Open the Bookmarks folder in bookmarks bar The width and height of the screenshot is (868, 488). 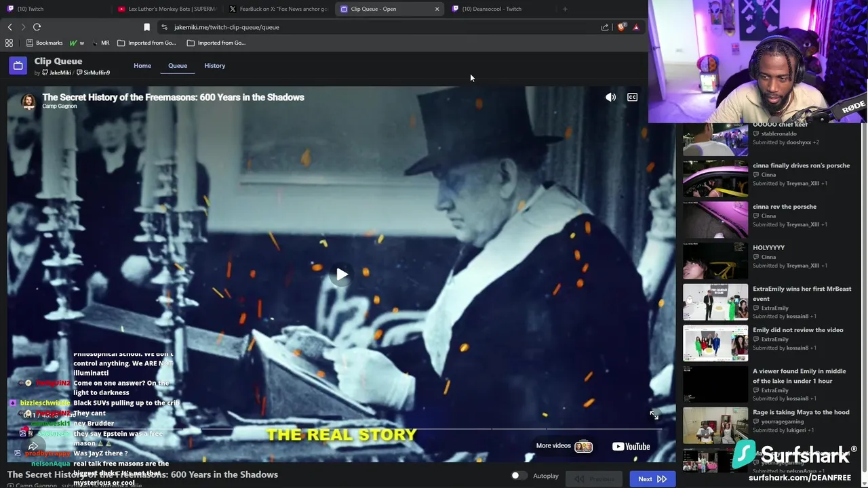(44, 43)
